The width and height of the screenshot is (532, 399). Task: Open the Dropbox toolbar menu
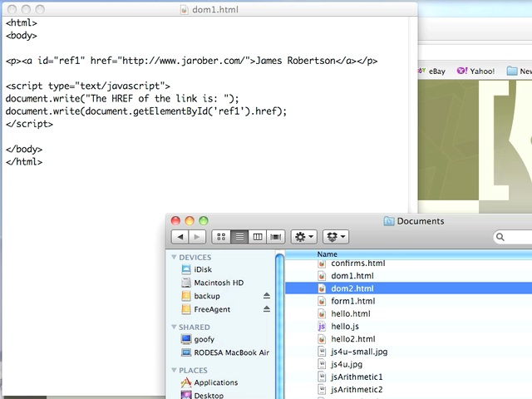pos(336,237)
